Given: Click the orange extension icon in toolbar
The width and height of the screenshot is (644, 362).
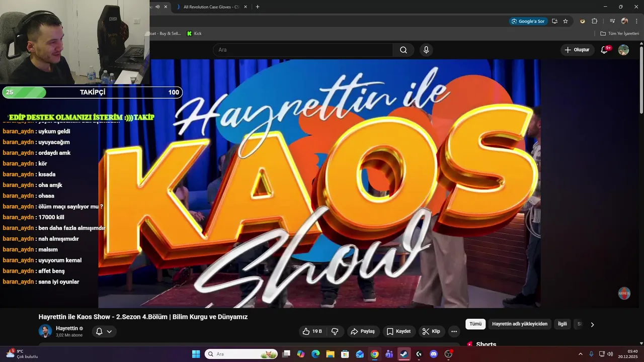Looking at the screenshot, I should pyautogui.click(x=583, y=21).
